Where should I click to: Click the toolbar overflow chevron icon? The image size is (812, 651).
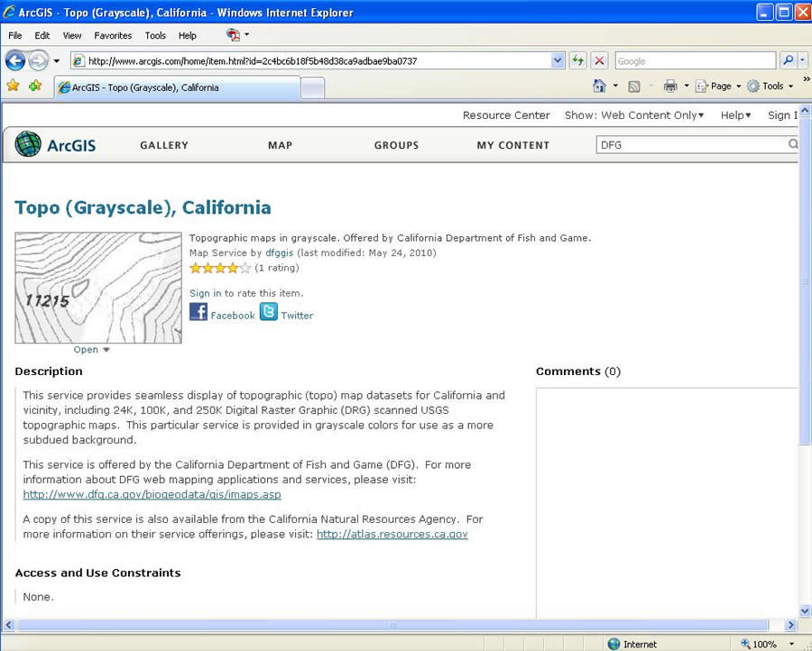[807, 79]
